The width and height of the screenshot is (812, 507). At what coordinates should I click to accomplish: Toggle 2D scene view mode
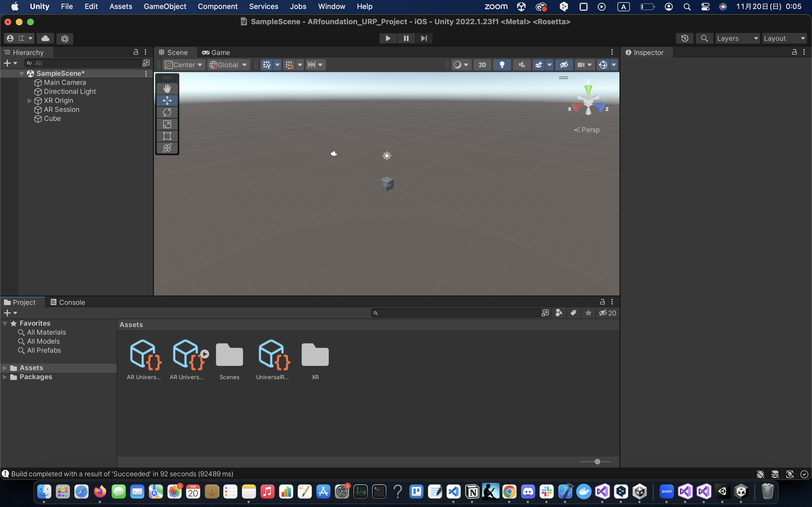482,65
